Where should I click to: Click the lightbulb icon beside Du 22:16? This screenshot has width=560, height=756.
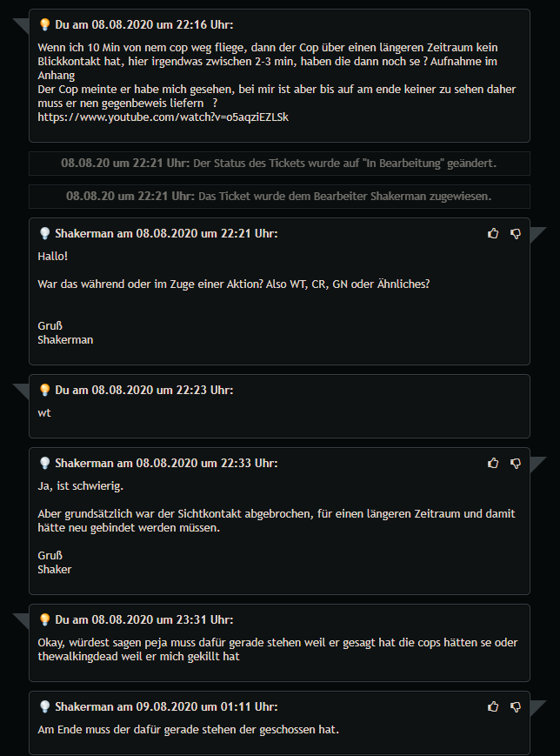pyautogui.click(x=45, y=24)
